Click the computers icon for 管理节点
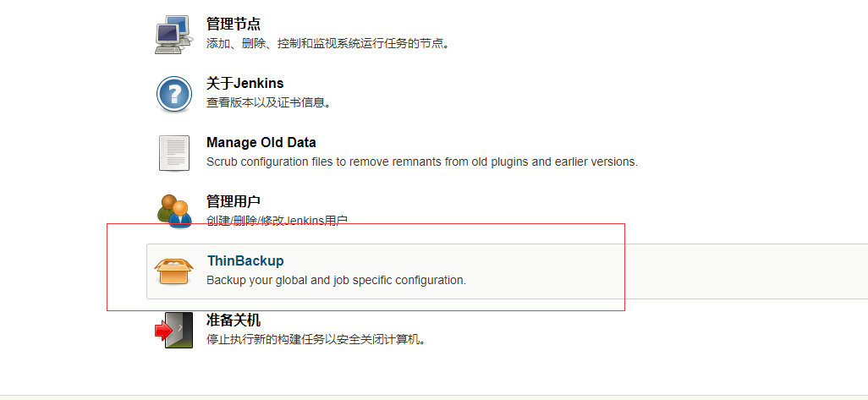The width and height of the screenshot is (868, 400). click(173, 35)
